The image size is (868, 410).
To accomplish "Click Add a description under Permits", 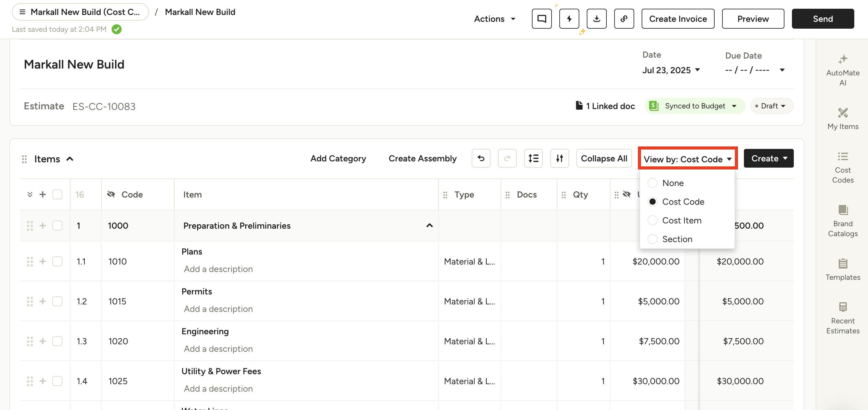I will [x=218, y=309].
